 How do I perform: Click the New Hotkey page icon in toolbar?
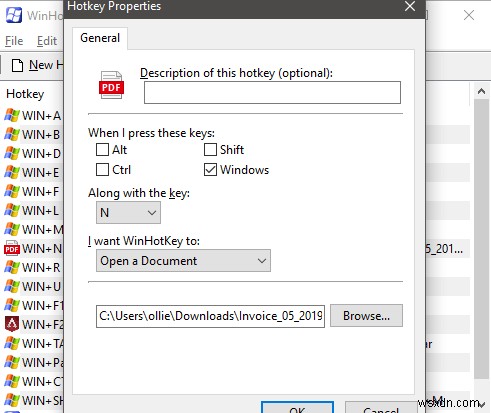17,65
